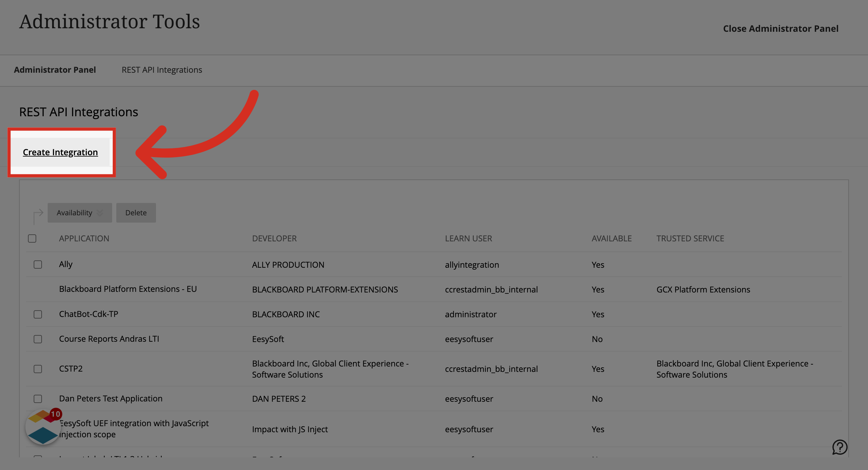Viewport: 868px width, 470px height.
Task: Select ALLY PRODUCTION developer cell
Action: tap(288, 265)
